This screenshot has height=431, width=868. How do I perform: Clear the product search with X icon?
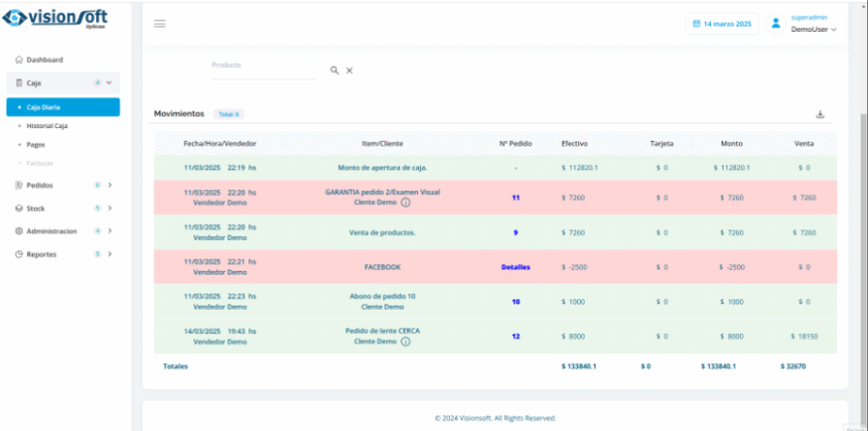[x=349, y=70]
